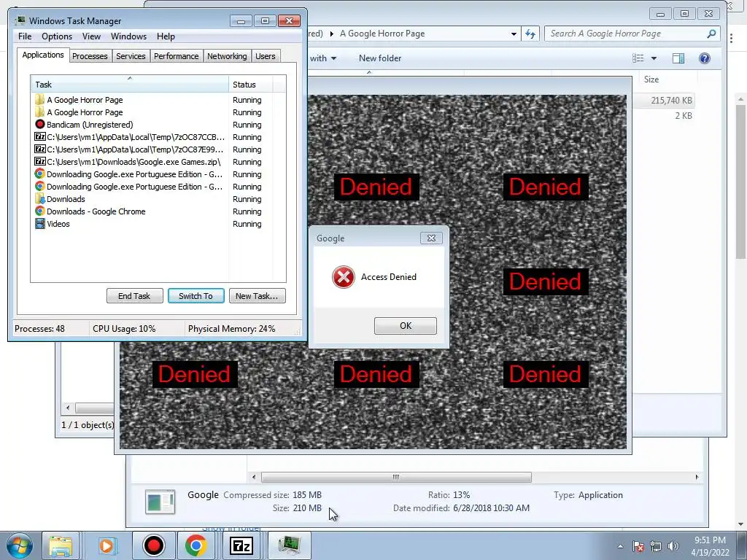Image resolution: width=747 pixels, height=560 pixels.
Task: Select Applications tab
Action: (43, 55)
